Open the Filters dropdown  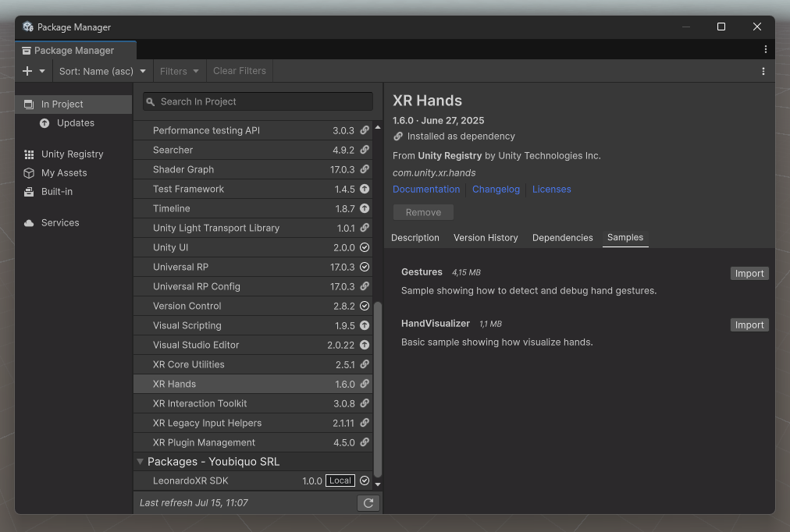coord(179,71)
